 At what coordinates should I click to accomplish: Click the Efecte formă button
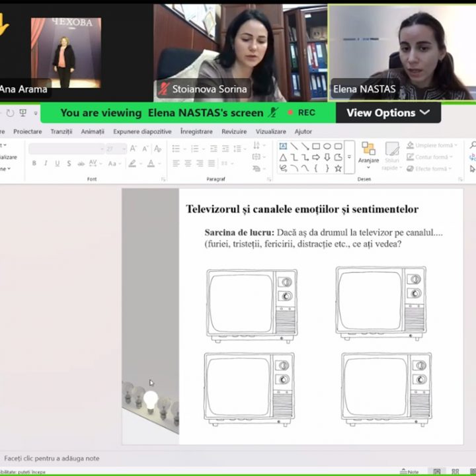click(x=430, y=169)
